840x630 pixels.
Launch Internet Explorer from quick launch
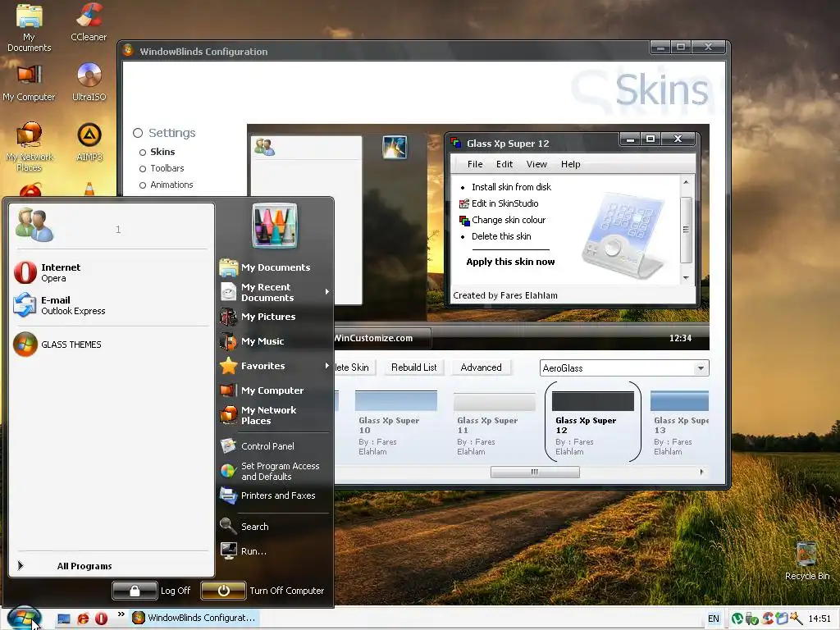tap(83, 619)
